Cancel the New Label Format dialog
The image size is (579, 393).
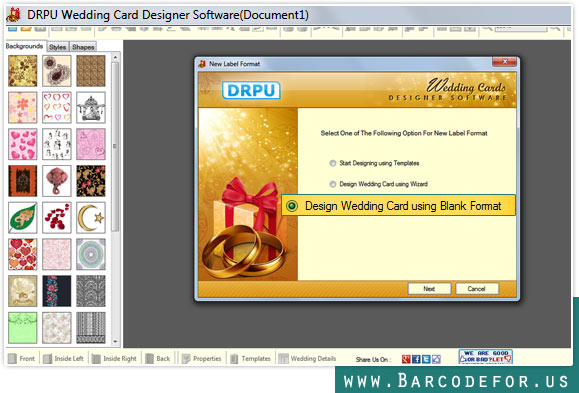point(477,289)
